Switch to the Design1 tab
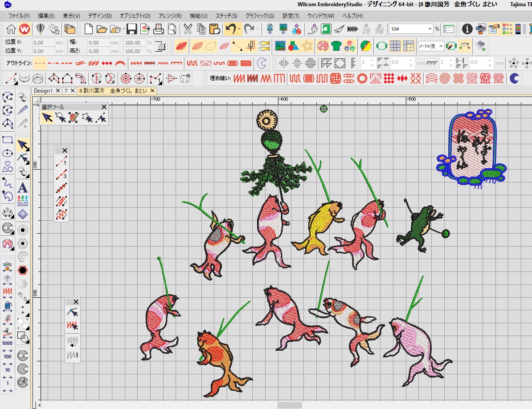 click(x=43, y=91)
